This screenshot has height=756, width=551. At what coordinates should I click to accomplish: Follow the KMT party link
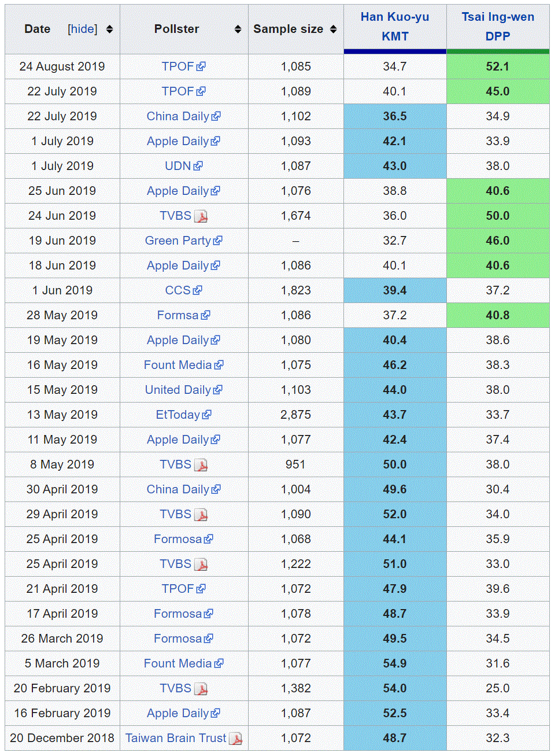[395, 36]
